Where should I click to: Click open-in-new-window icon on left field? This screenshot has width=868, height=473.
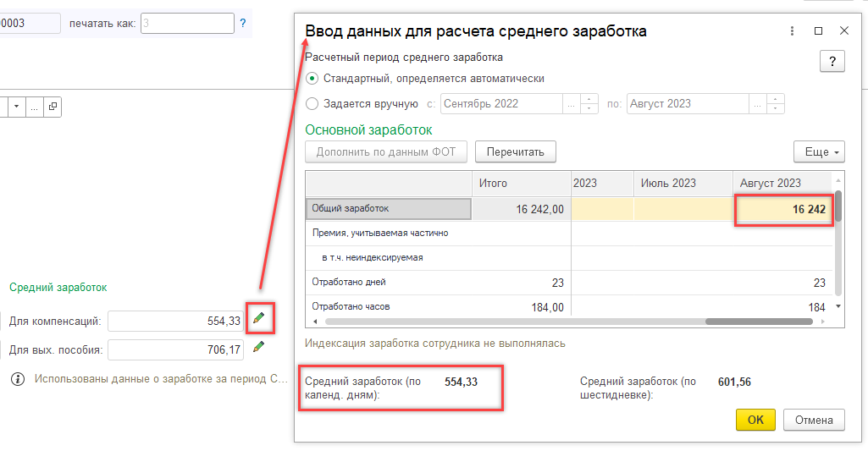pyautogui.click(x=53, y=107)
